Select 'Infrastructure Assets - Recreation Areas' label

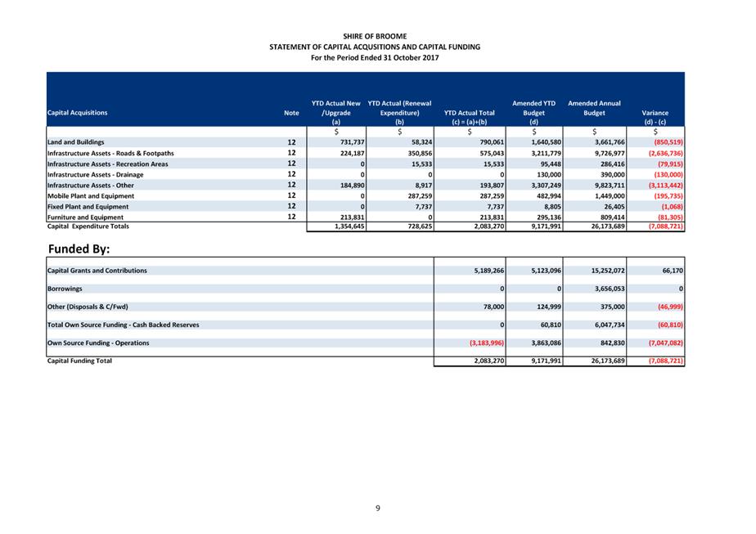pos(107,164)
